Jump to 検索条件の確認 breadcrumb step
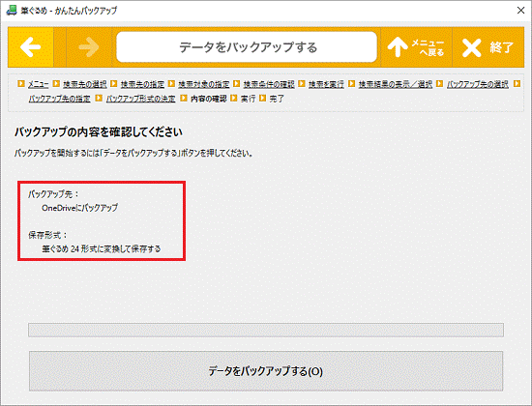 (x=269, y=84)
